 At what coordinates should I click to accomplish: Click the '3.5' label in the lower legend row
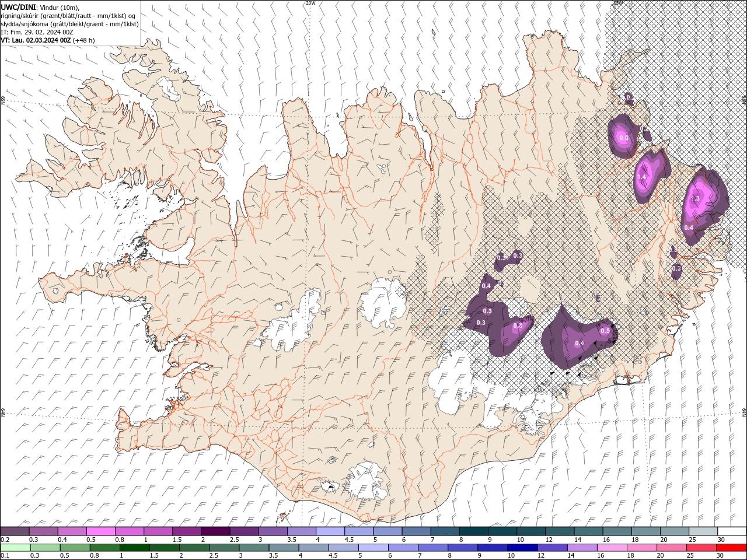[x=274, y=556]
